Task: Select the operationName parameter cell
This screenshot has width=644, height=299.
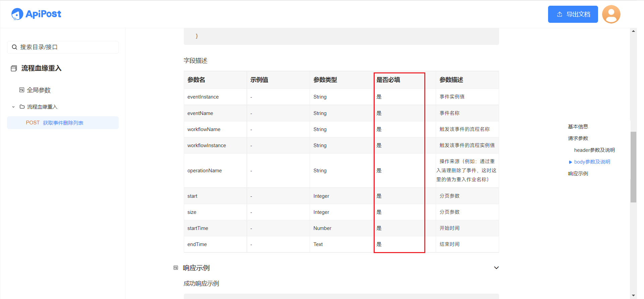Action: pos(215,171)
